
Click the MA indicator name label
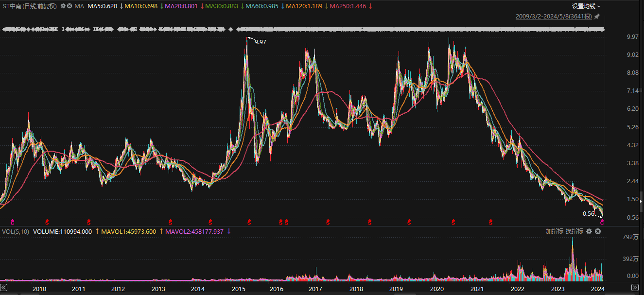pyautogui.click(x=79, y=6)
